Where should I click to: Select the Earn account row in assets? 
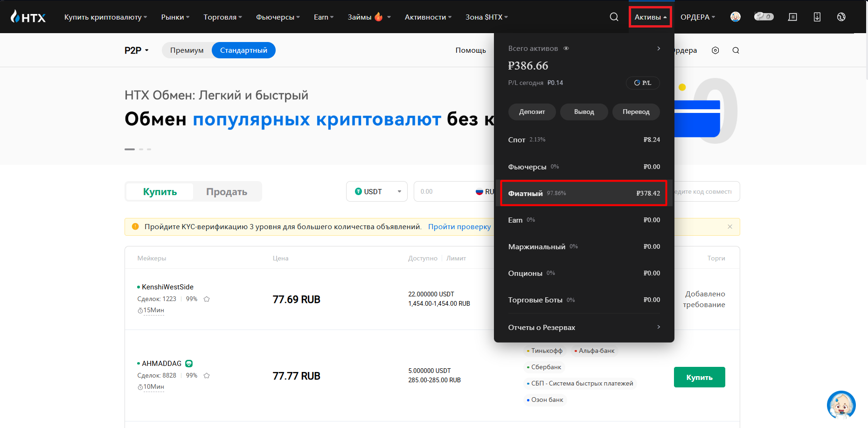click(584, 220)
